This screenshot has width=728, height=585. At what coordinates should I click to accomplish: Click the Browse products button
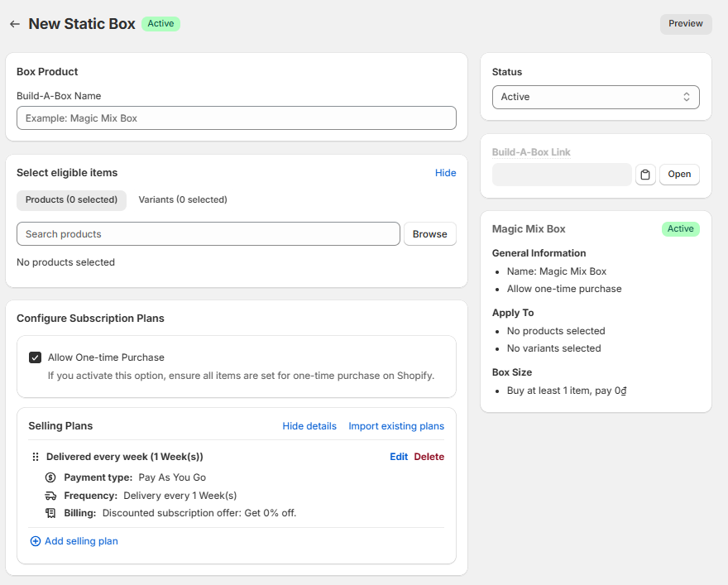tap(429, 234)
